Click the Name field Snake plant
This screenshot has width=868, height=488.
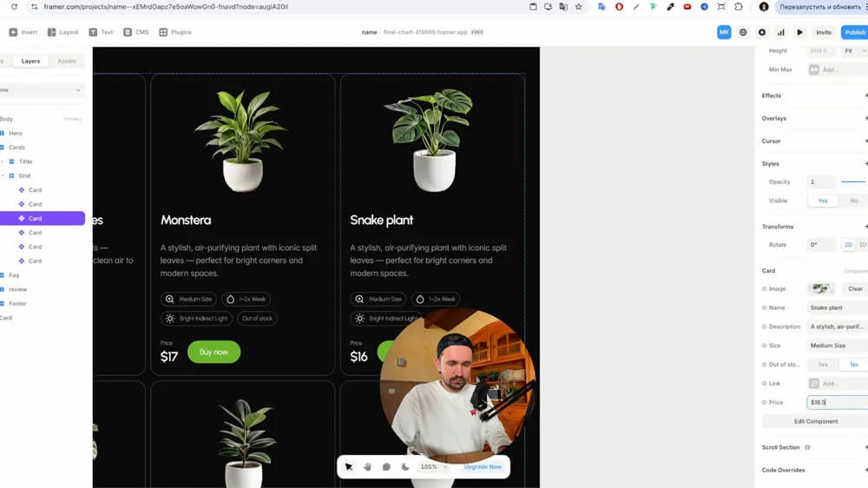[x=838, y=308]
